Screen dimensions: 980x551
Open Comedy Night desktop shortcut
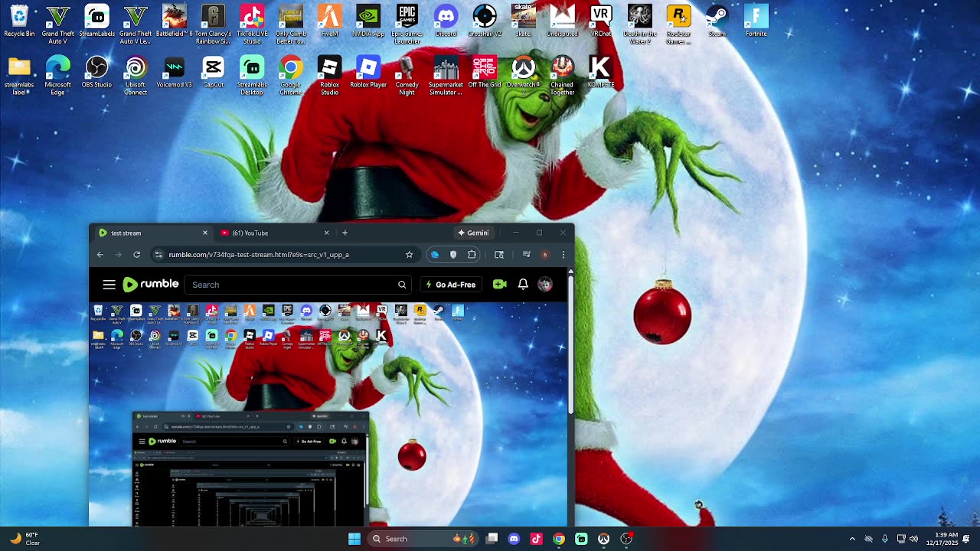click(x=407, y=76)
